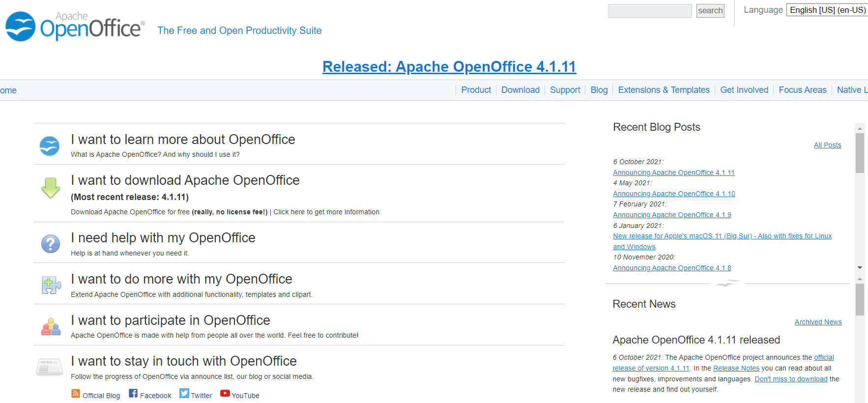Open I want to stay in touch heading
The image size is (868, 403).
(184, 361)
